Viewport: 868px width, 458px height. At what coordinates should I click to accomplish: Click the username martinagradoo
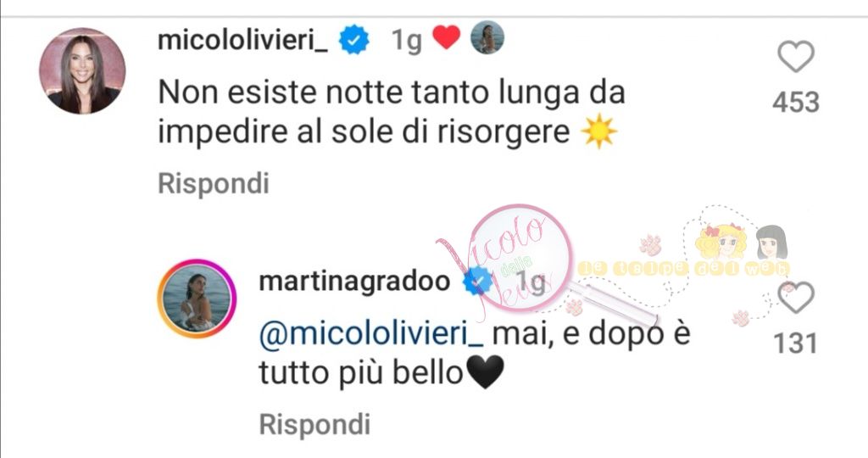pos(354,282)
